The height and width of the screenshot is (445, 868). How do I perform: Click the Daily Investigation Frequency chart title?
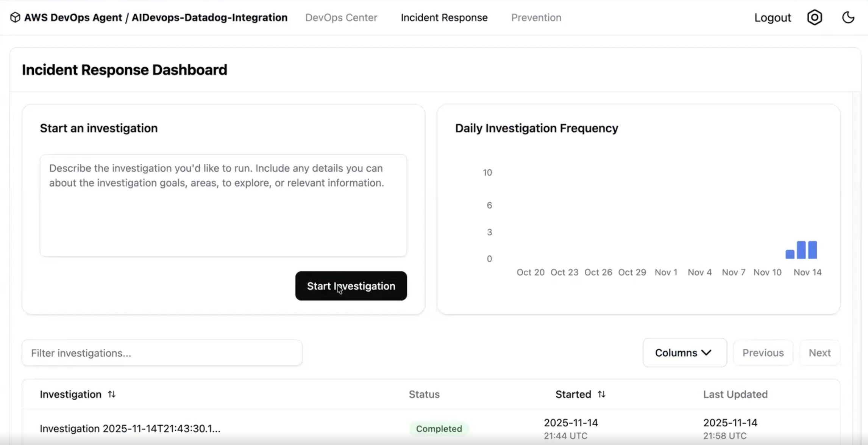[537, 128]
